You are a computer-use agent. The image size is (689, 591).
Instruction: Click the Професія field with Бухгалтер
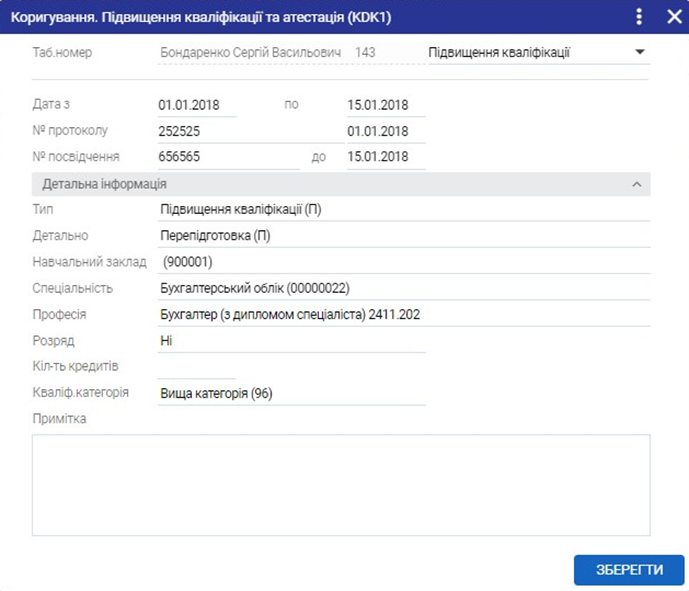[403, 314]
